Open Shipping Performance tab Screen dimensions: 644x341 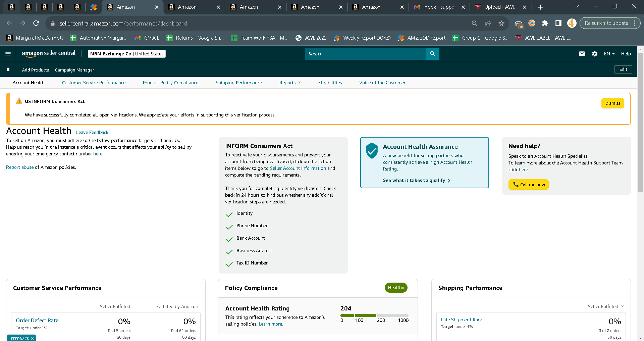[239, 83]
